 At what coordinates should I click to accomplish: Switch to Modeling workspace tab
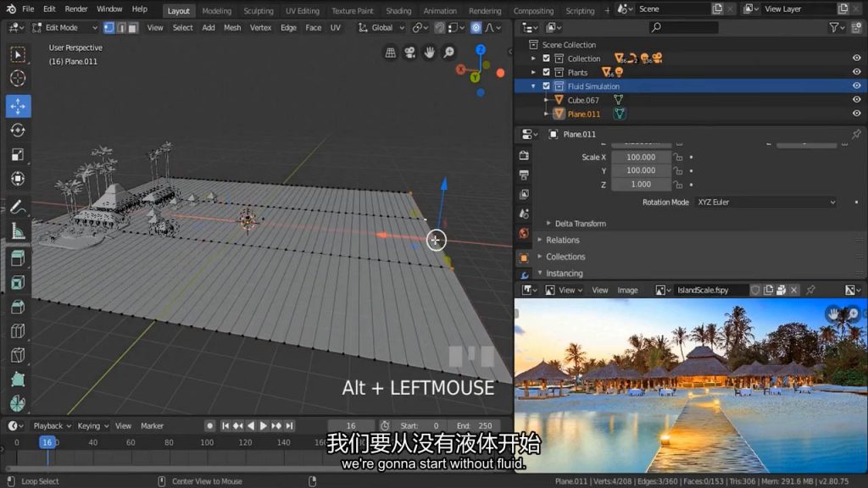coord(216,10)
